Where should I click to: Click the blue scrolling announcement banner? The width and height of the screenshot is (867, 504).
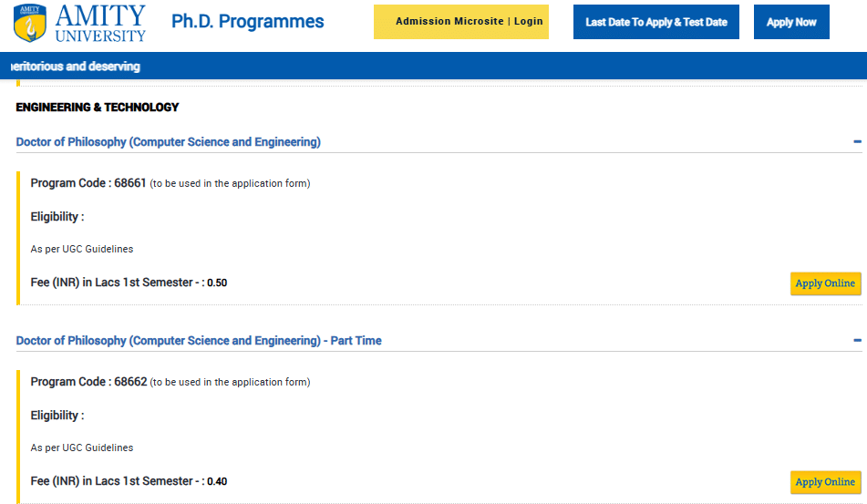point(433,67)
